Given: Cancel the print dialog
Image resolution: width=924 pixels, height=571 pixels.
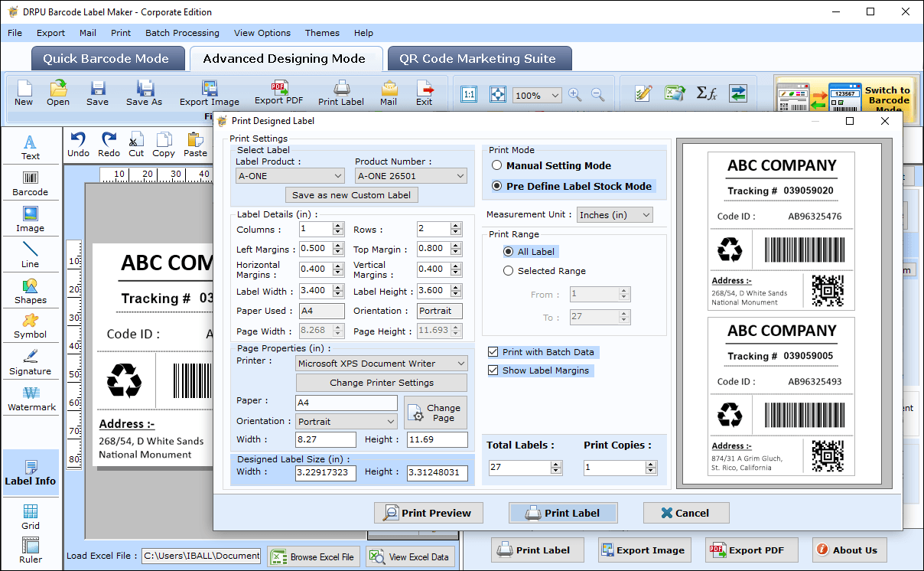Looking at the screenshot, I should pos(686,513).
